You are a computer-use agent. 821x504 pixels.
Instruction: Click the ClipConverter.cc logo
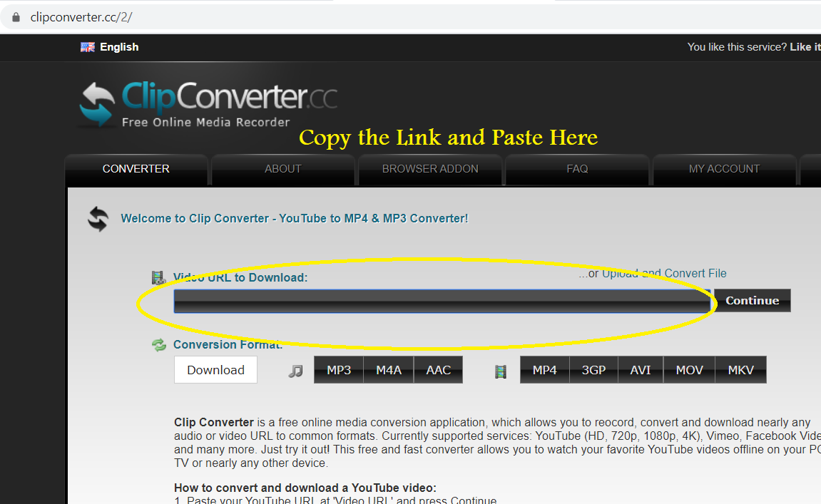click(x=208, y=104)
